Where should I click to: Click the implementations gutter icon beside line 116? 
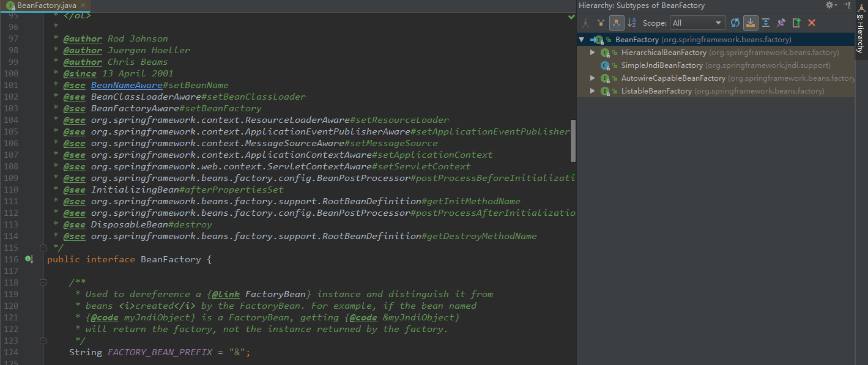tap(28, 259)
